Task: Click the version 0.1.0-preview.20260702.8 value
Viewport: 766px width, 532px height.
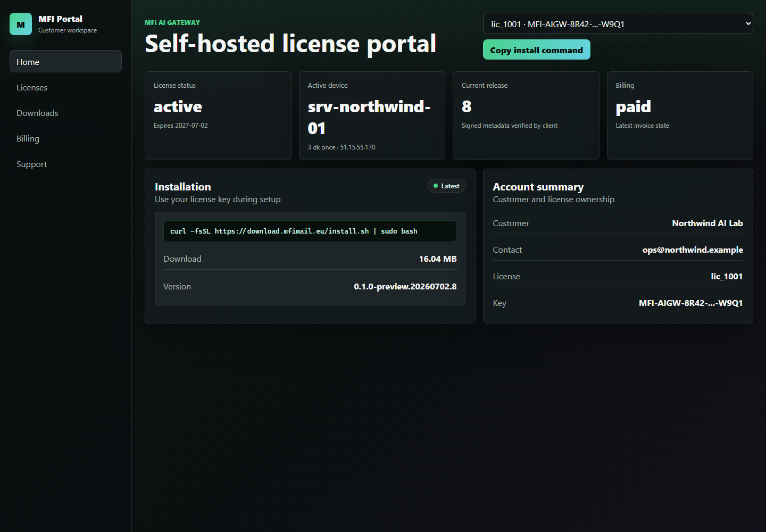Action: [x=405, y=286]
